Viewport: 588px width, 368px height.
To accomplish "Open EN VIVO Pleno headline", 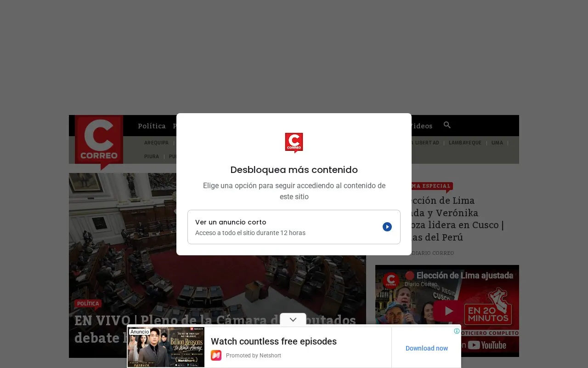I will 216,329.
